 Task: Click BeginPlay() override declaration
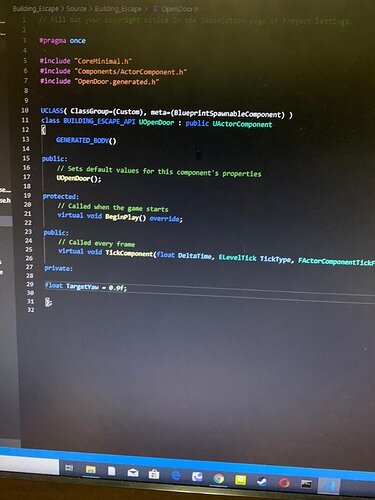126,218
